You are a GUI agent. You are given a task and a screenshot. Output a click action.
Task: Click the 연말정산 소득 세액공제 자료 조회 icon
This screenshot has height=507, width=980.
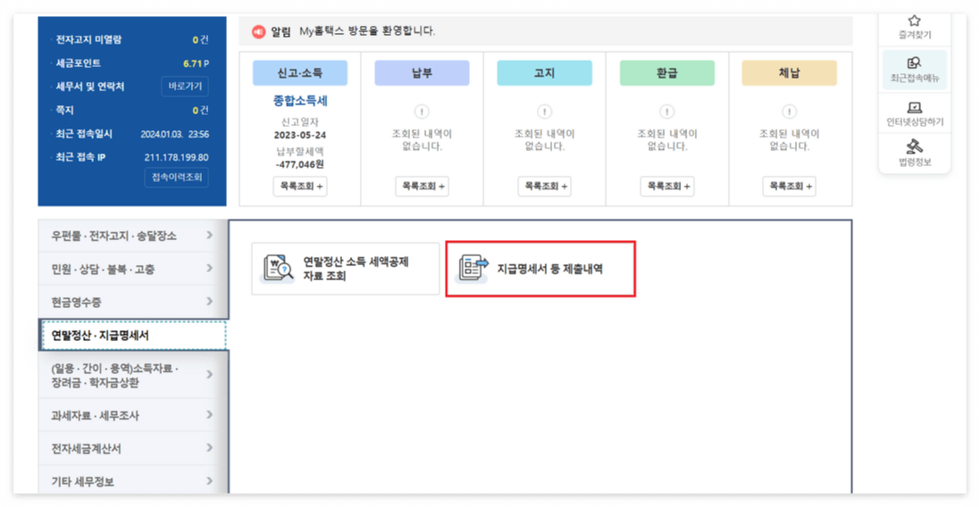pyautogui.click(x=278, y=269)
